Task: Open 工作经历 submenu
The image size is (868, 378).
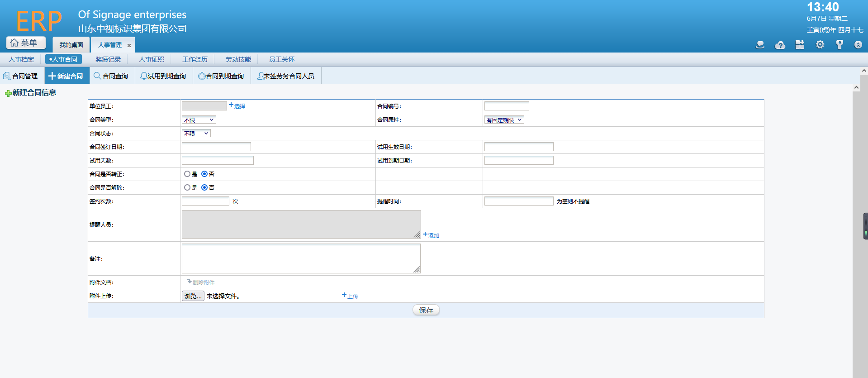Action: 195,59
